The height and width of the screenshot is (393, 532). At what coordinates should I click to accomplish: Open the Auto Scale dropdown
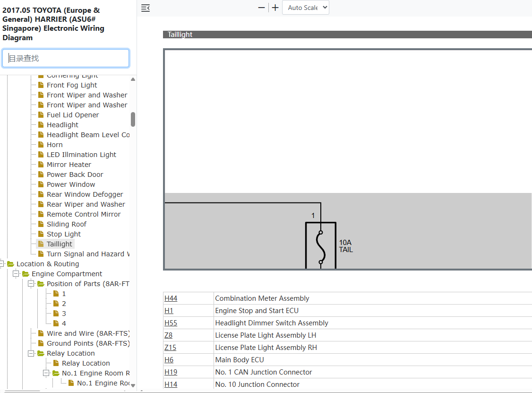tap(306, 8)
